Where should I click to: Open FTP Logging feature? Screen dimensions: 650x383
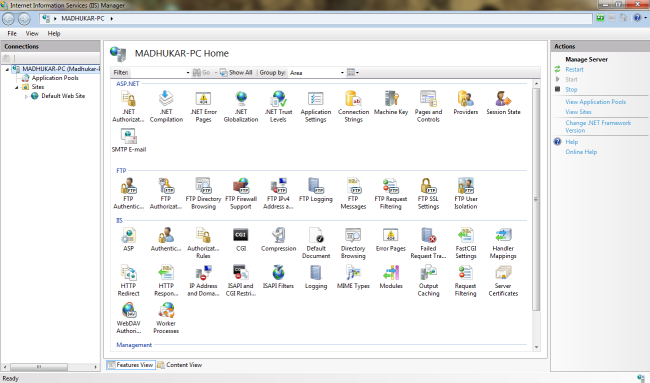click(316, 190)
